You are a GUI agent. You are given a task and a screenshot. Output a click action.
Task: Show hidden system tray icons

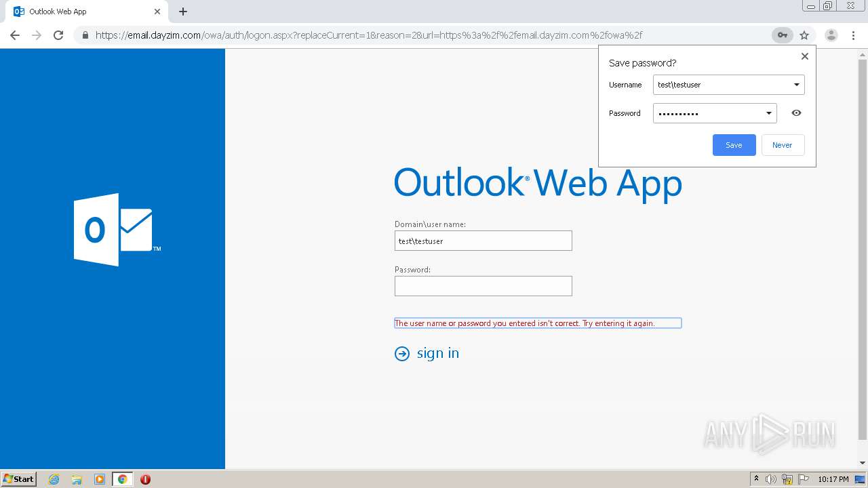click(756, 479)
